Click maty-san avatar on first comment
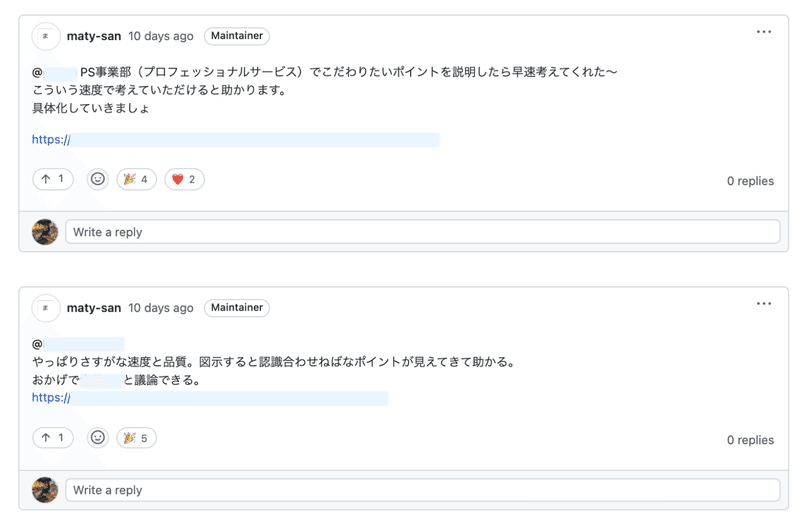 coord(46,36)
